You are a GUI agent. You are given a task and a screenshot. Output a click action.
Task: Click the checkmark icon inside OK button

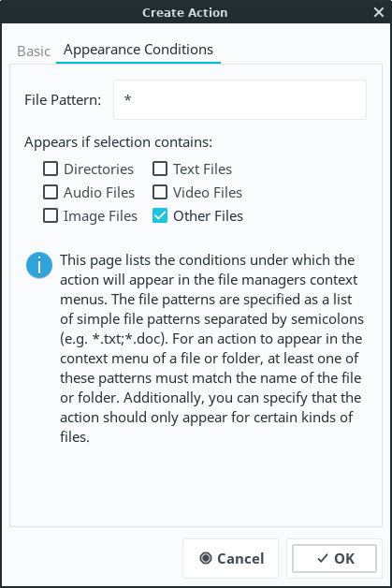(323, 558)
